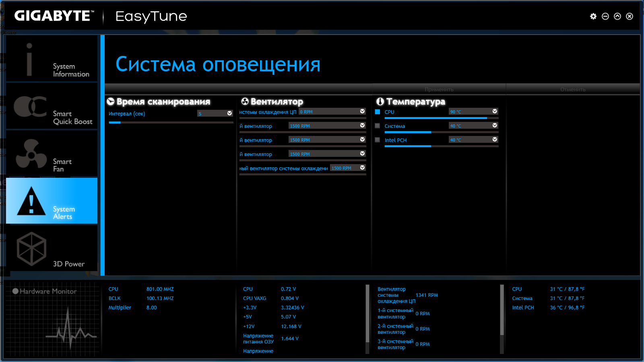Click the Применить button

439,89
